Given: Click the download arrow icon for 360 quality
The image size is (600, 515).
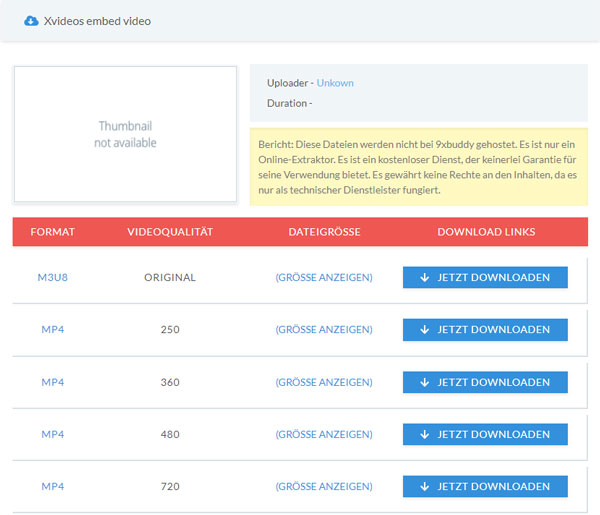Looking at the screenshot, I should coord(425,382).
